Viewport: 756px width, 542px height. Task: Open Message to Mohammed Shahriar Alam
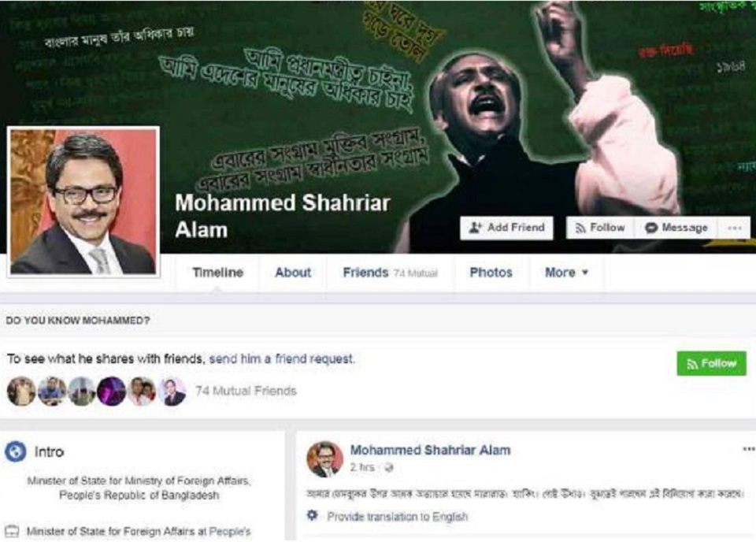(676, 228)
